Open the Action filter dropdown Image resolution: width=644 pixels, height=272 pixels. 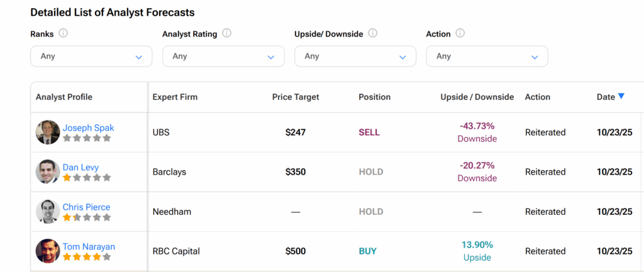tap(487, 57)
